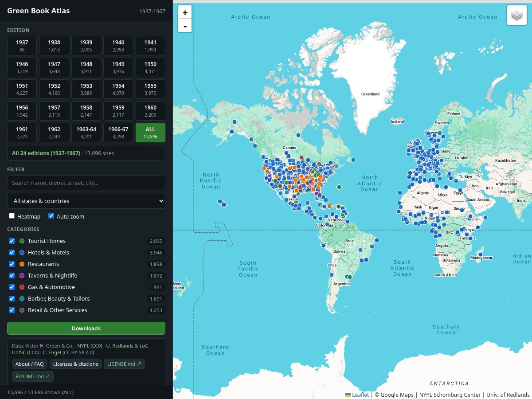Open the All states & countries dropdown

tap(86, 201)
